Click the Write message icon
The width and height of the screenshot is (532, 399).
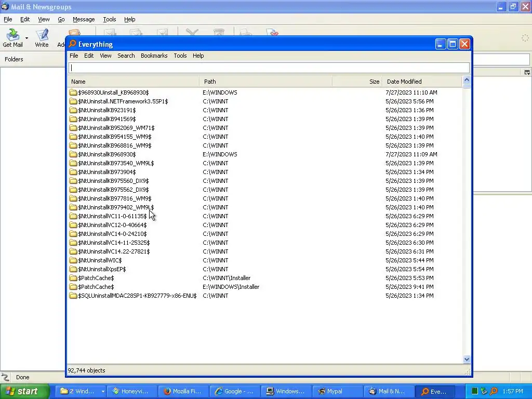[42, 35]
